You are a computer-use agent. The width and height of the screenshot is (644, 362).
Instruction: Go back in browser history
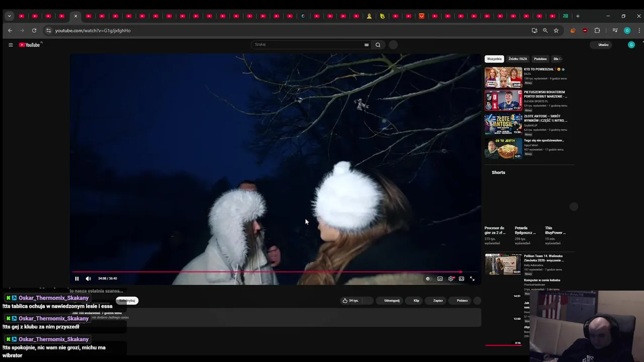[10, 31]
